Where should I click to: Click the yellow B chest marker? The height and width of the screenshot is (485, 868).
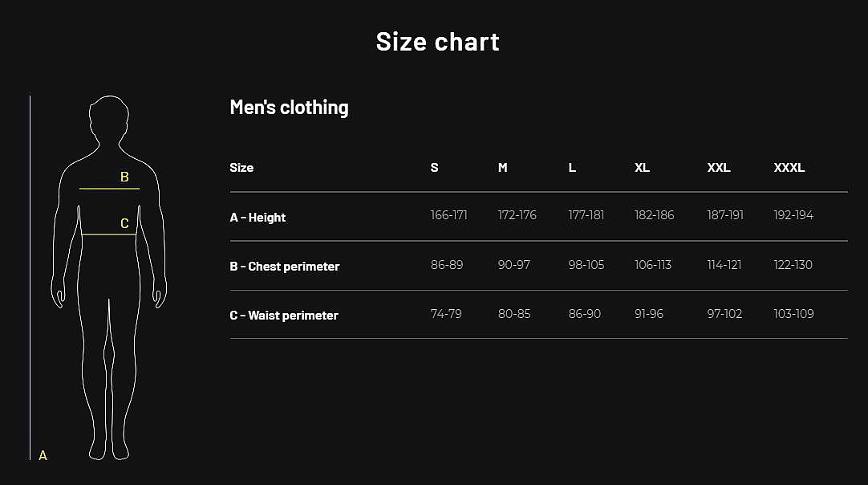coord(124,177)
